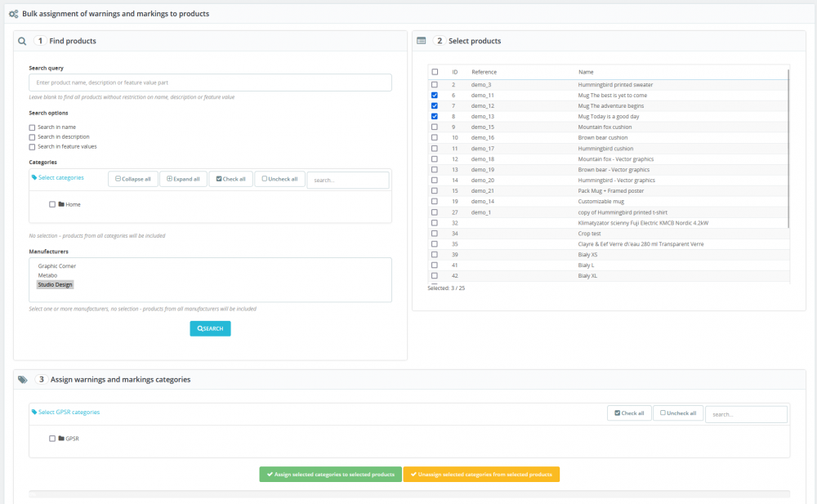The image size is (817, 504).
Task: Click the tag icon beside Select GPSR categories
Action: (34, 413)
